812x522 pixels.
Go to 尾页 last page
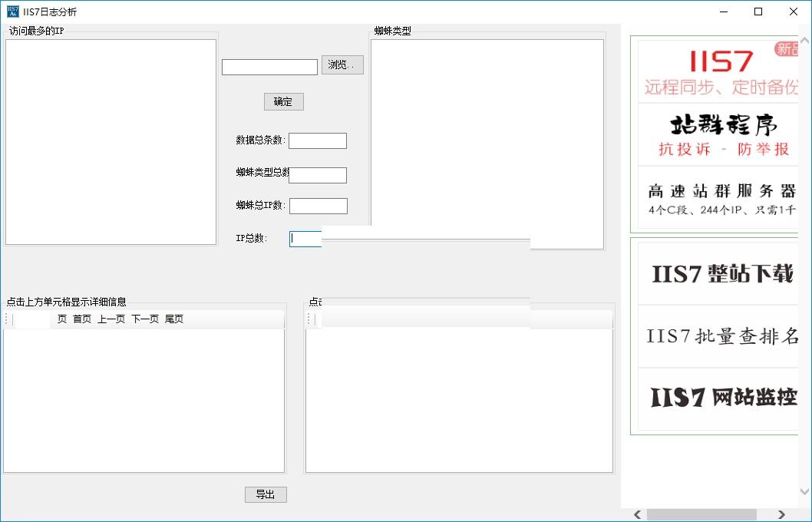point(174,319)
